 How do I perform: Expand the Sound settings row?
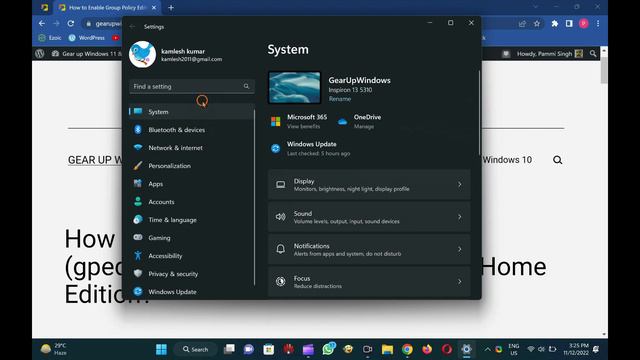point(369,217)
